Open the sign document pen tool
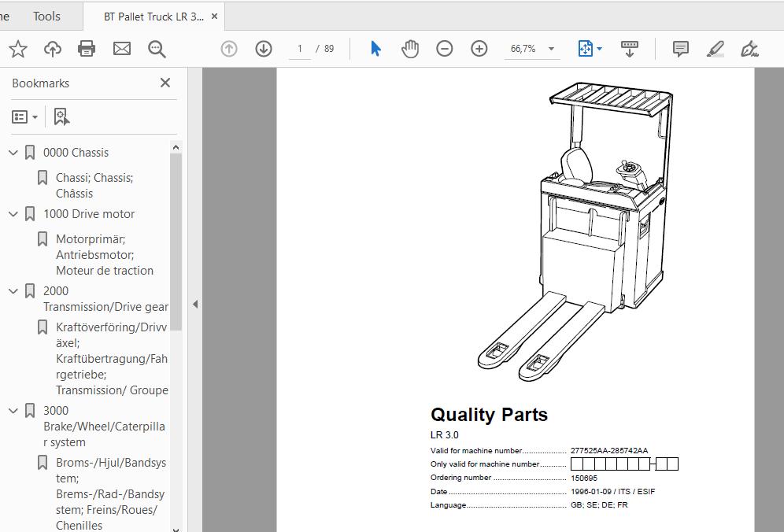This screenshot has width=784, height=532. point(749,49)
